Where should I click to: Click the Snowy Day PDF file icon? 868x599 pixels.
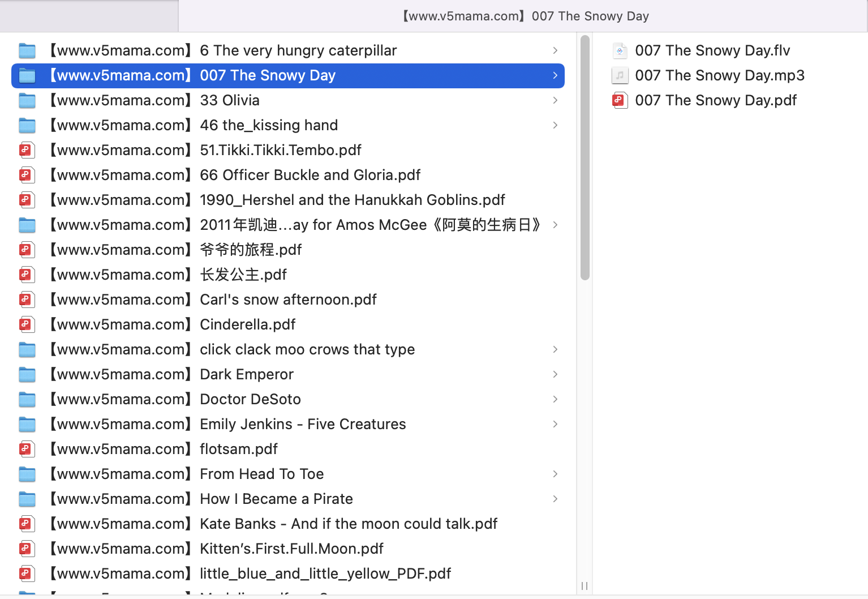(620, 101)
